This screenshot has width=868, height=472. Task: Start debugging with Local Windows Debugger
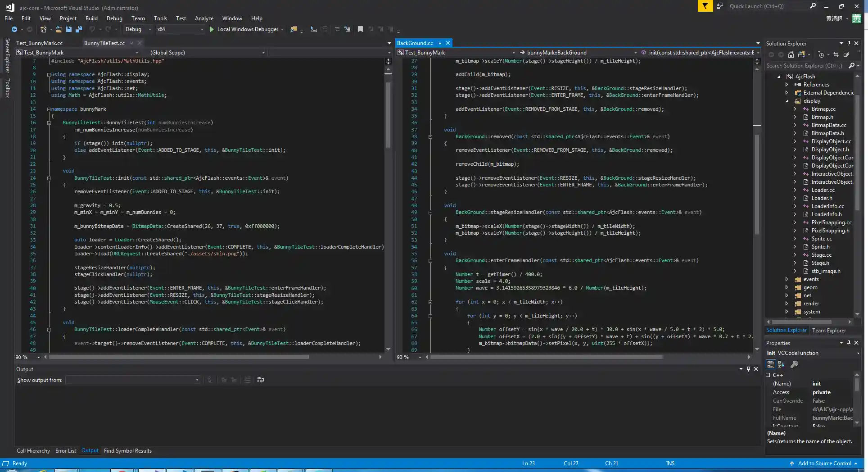[247, 29]
